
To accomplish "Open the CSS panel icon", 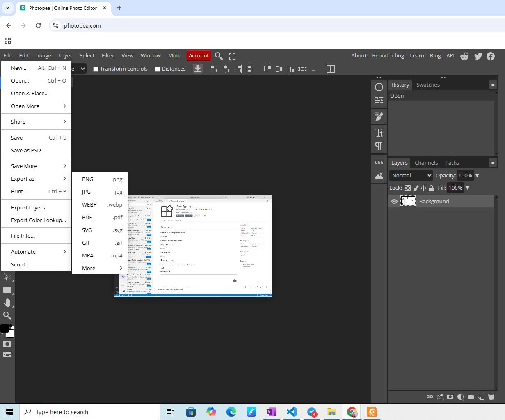I will tap(379, 162).
